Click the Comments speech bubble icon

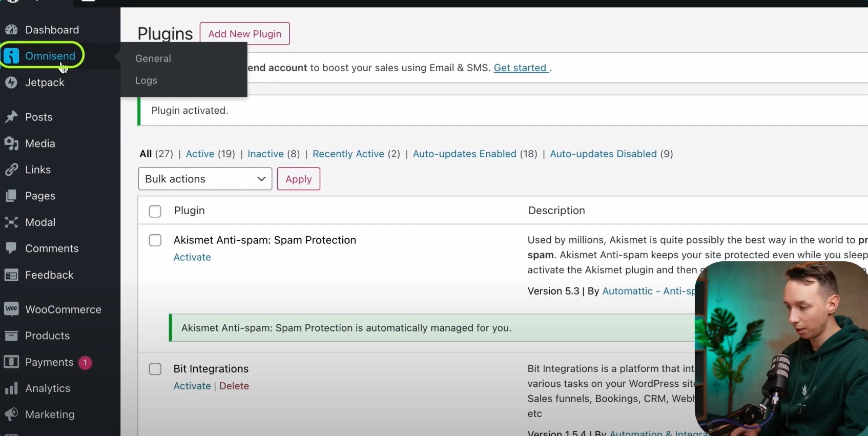pos(11,248)
